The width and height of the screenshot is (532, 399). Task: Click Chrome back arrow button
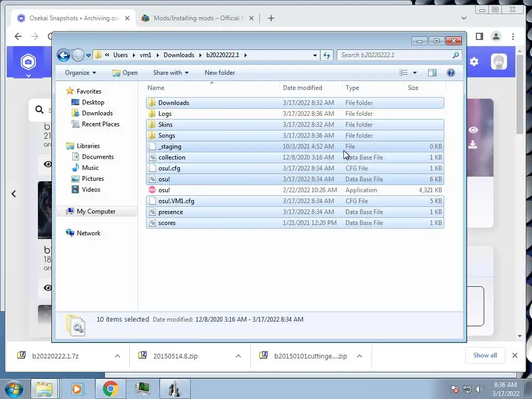pyautogui.click(x=18, y=36)
